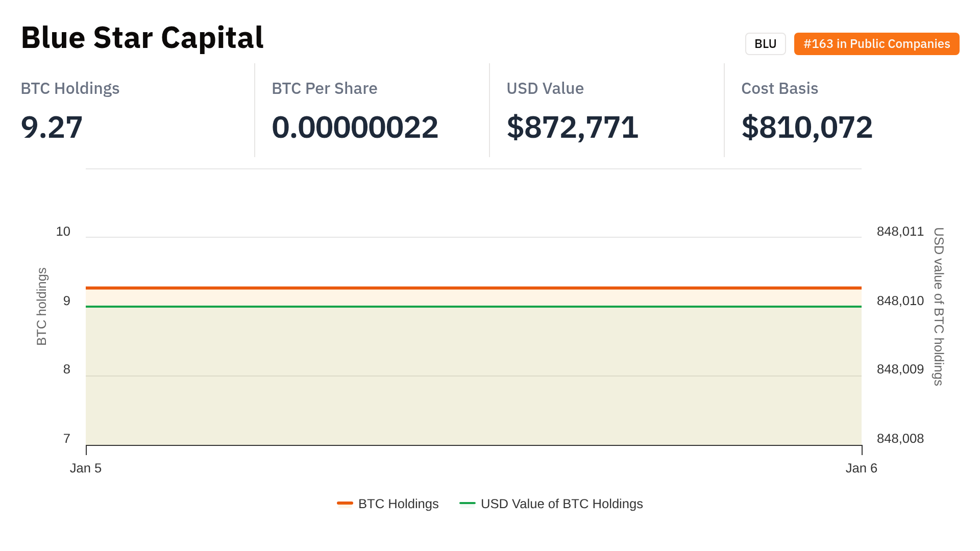Select the 9.27 BTC Holdings value
The height and width of the screenshot is (551, 980).
pos(52,127)
